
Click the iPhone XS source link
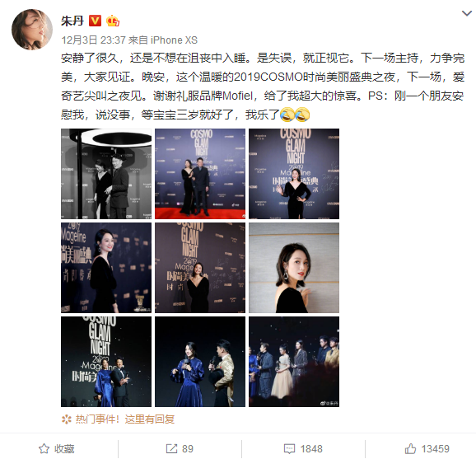tap(174, 40)
